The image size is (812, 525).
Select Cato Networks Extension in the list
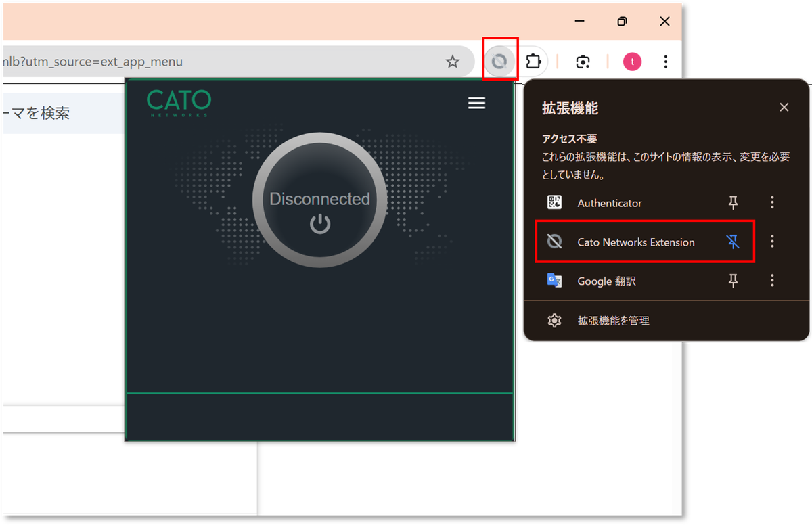point(635,242)
